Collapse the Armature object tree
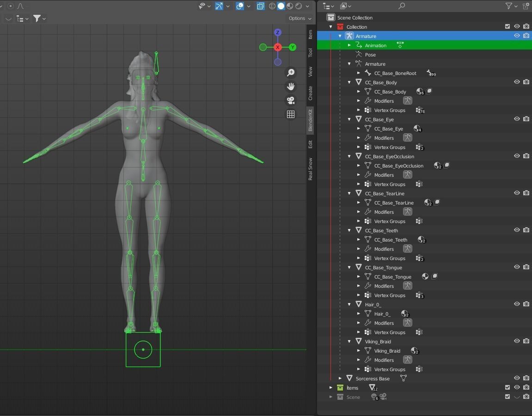 click(340, 36)
